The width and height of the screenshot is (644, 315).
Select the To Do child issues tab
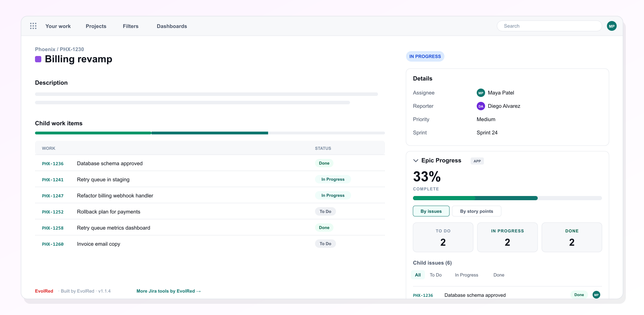(436, 275)
